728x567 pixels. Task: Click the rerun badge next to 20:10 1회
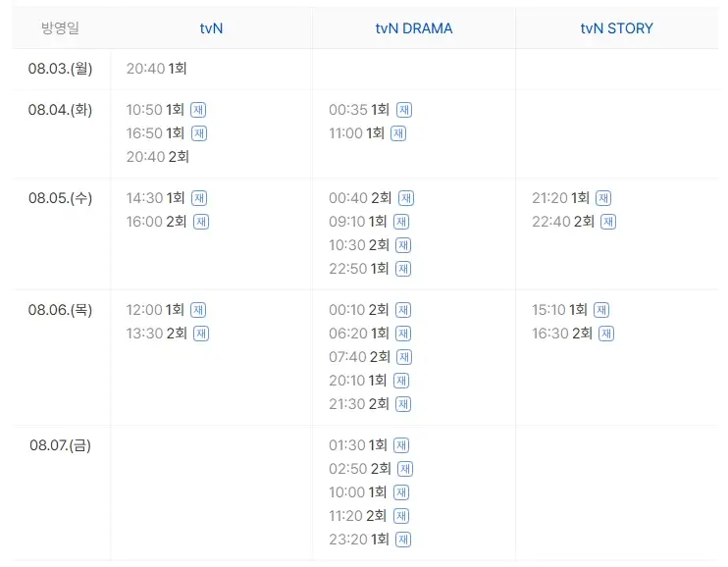[401, 381]
